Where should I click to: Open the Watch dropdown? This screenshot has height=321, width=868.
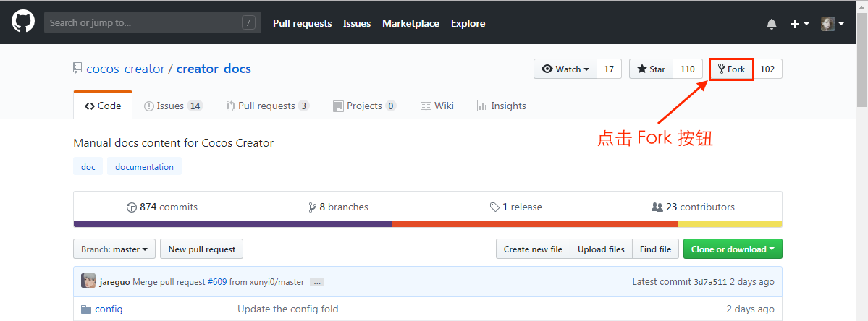[x=565, y=69]
